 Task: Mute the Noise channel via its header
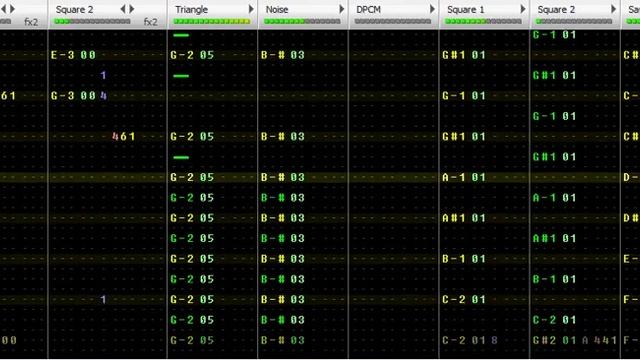[277, 9]
